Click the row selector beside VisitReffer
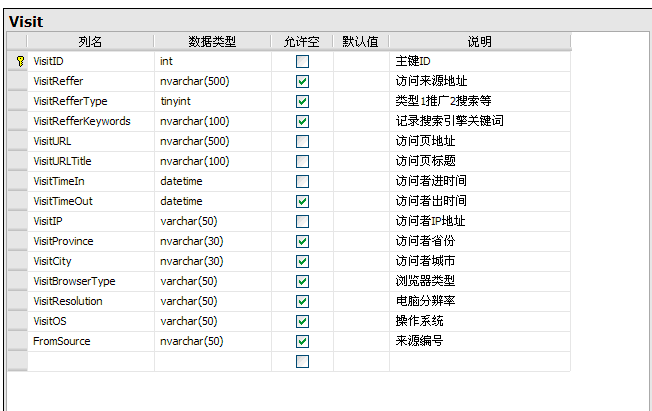Screen dimensions: 652x411 pyautogui.click(x=17, y=82)
